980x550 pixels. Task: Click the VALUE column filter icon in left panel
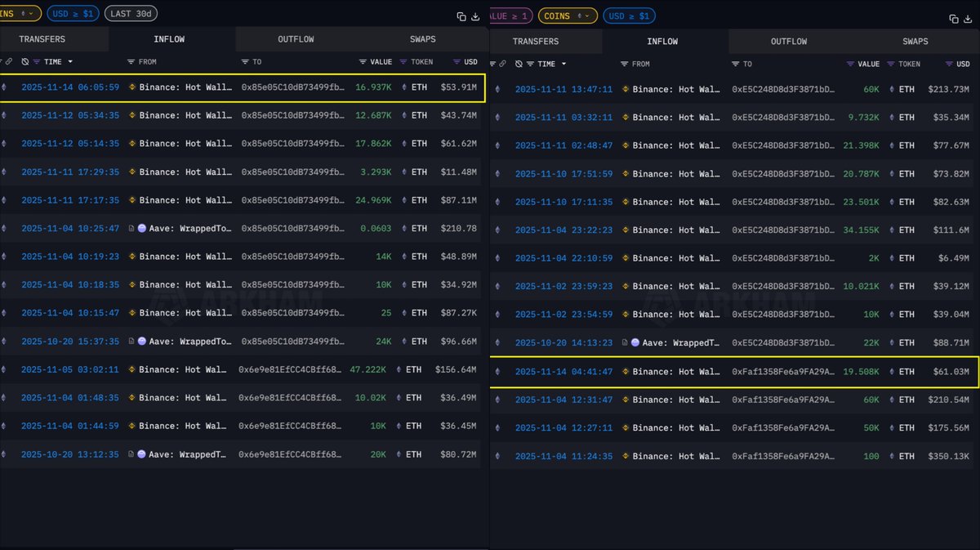pyautogui.click(x=363, y=62)
